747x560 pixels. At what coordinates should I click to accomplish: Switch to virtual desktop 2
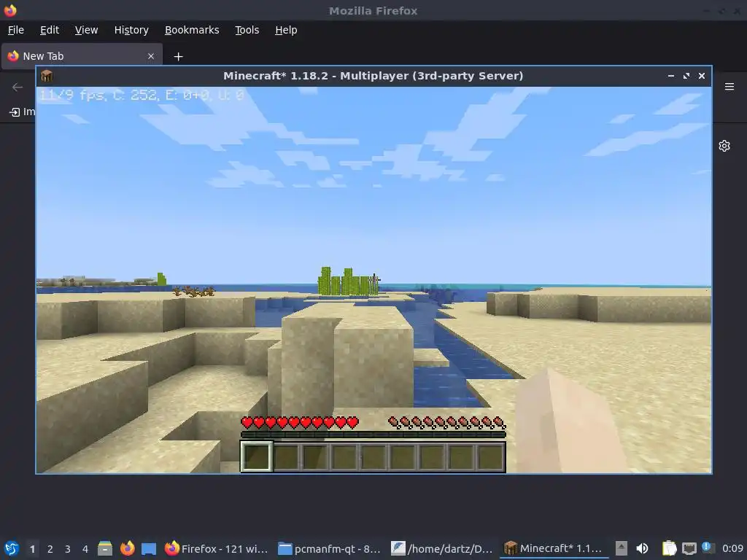tap(50, 548)
